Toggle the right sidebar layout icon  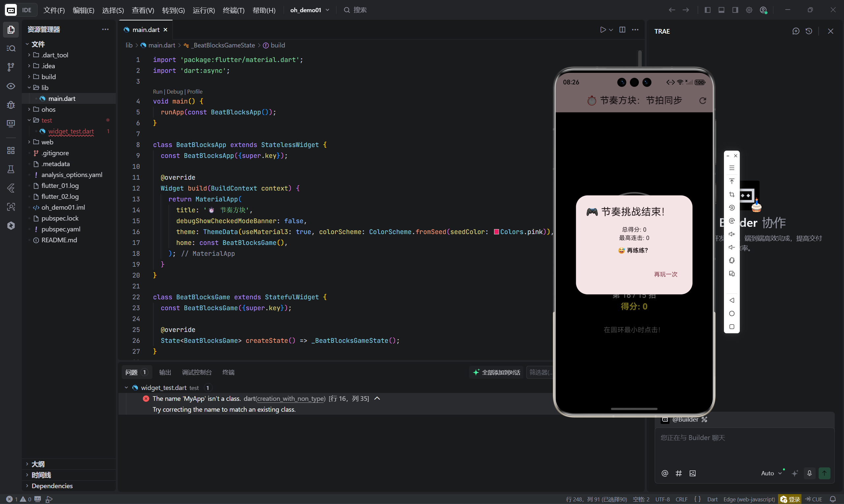[735, 10]
